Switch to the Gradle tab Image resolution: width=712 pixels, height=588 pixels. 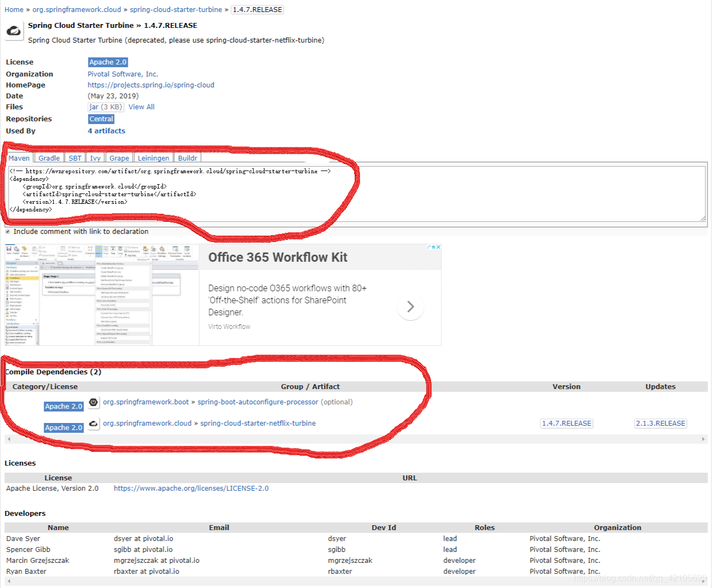click(x=49, y=158)
